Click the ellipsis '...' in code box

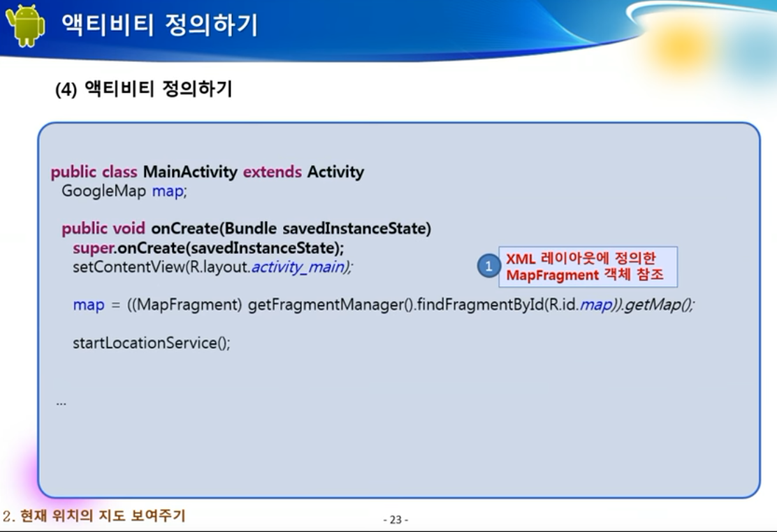(x=61, y=404)
